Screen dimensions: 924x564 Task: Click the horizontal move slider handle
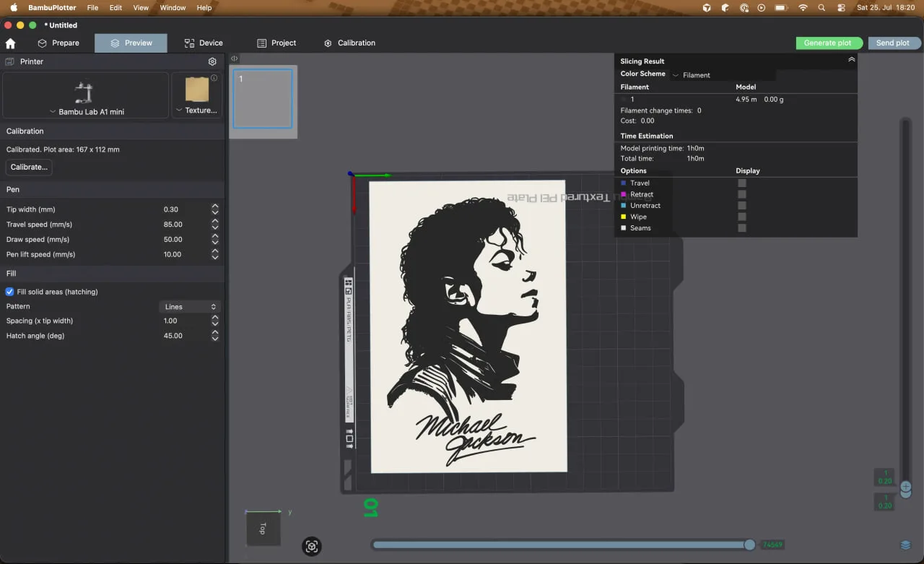click(x=749, y=545)
